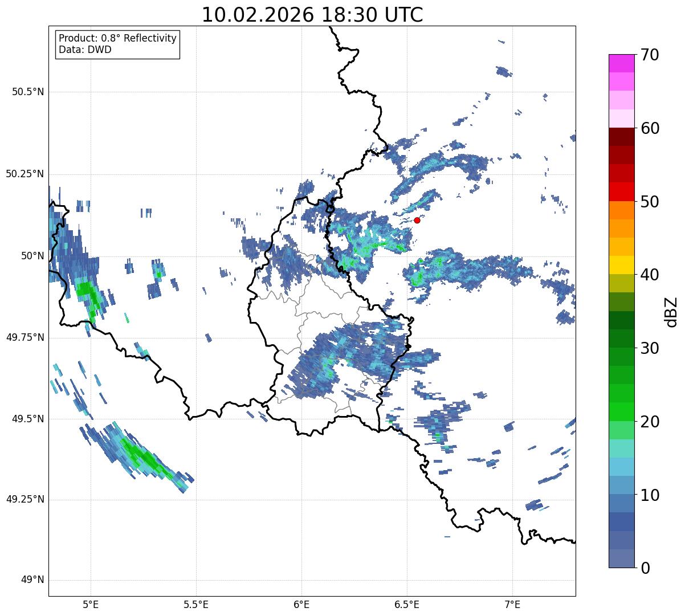The image size is (685, 616).
Task: Click the "Product: 0.8° Reflectivity" label
Action: [x=118, y=38]
